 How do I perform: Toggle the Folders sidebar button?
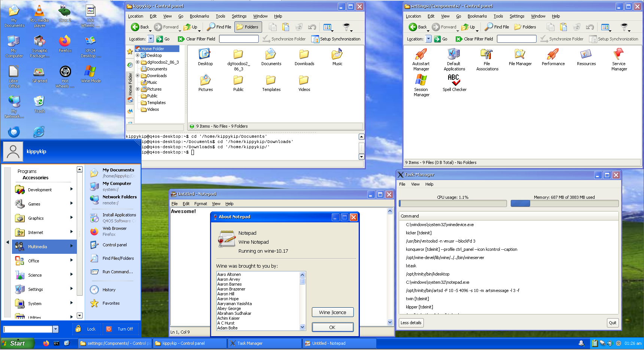[248, 27]
